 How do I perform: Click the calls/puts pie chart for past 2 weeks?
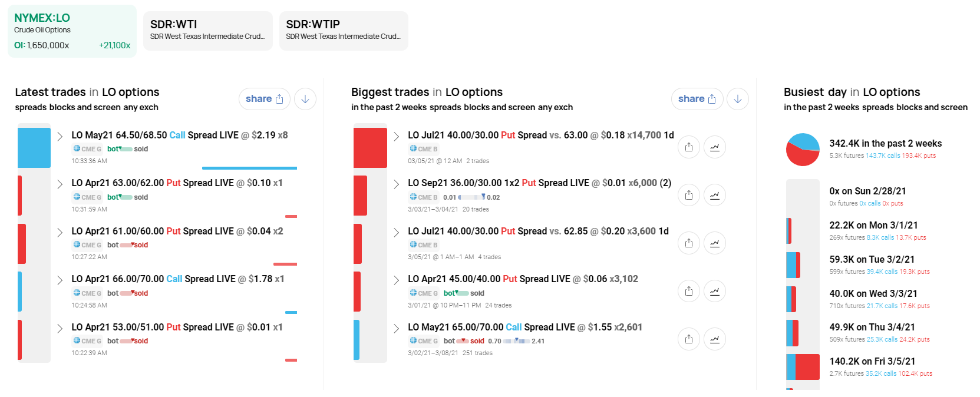point(803,150)
